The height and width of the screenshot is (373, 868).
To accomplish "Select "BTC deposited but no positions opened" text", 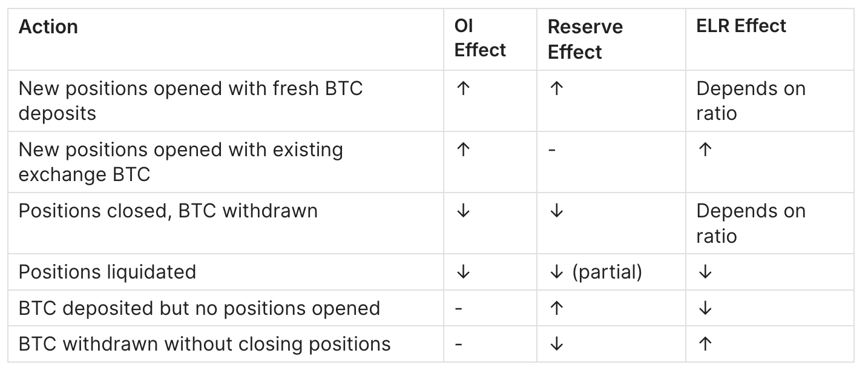I will click(199, 308).
